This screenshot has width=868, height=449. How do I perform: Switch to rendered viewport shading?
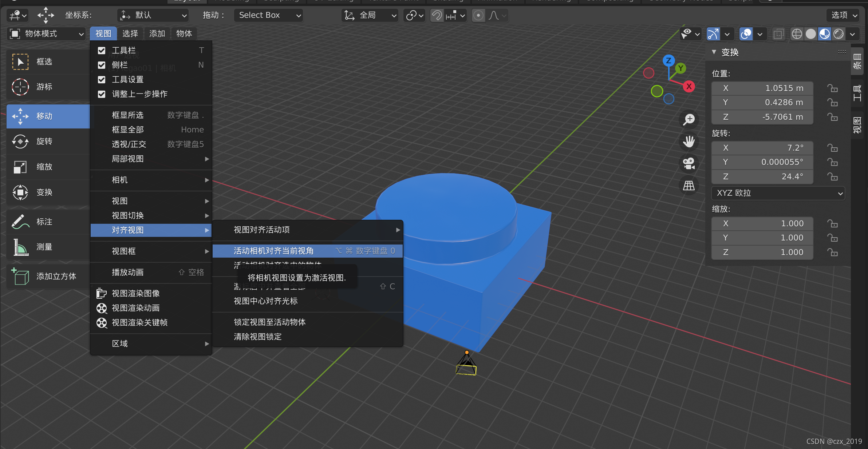point(839,34)
